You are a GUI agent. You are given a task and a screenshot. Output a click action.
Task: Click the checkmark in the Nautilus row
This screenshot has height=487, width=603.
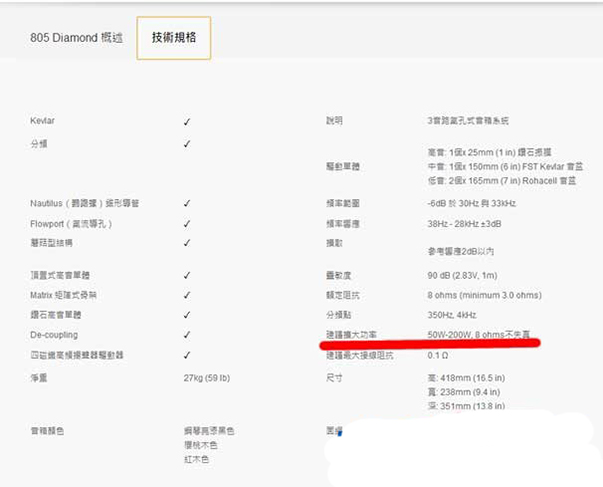[187, 203]
